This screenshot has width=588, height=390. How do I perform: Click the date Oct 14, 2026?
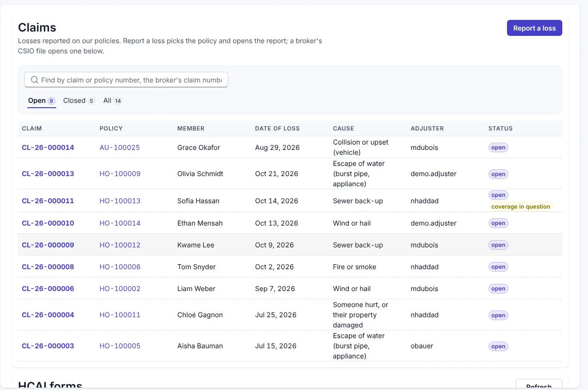[x=277, y=201]
